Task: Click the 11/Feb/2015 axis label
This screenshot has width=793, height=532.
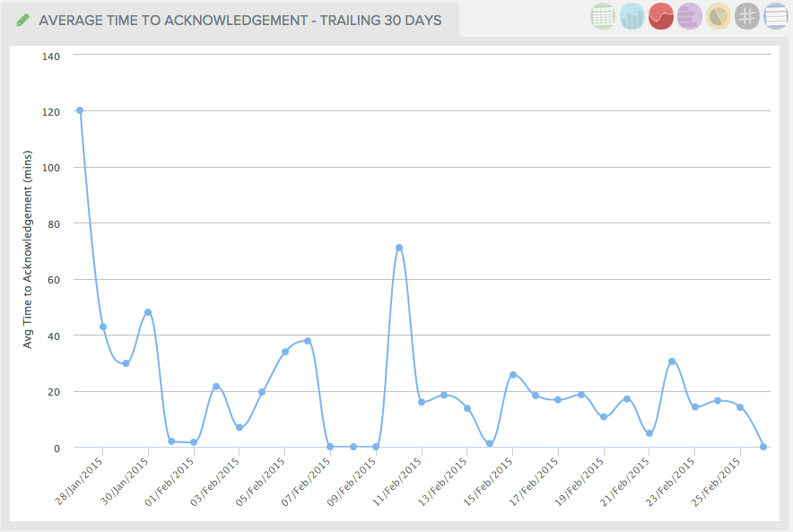Action: point(399,477)
